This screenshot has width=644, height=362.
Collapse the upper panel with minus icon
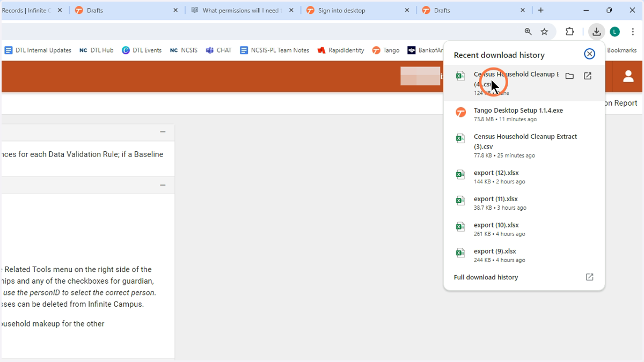pos(163,132)
